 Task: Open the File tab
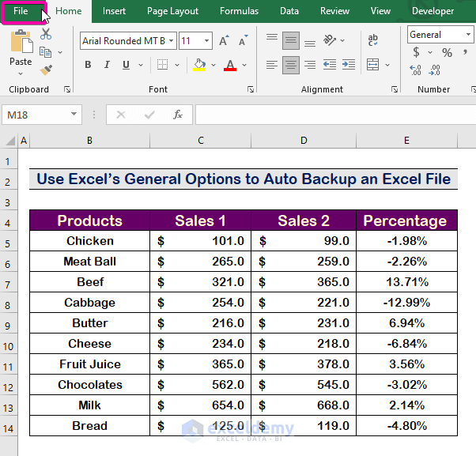click(x=21, y=11)
